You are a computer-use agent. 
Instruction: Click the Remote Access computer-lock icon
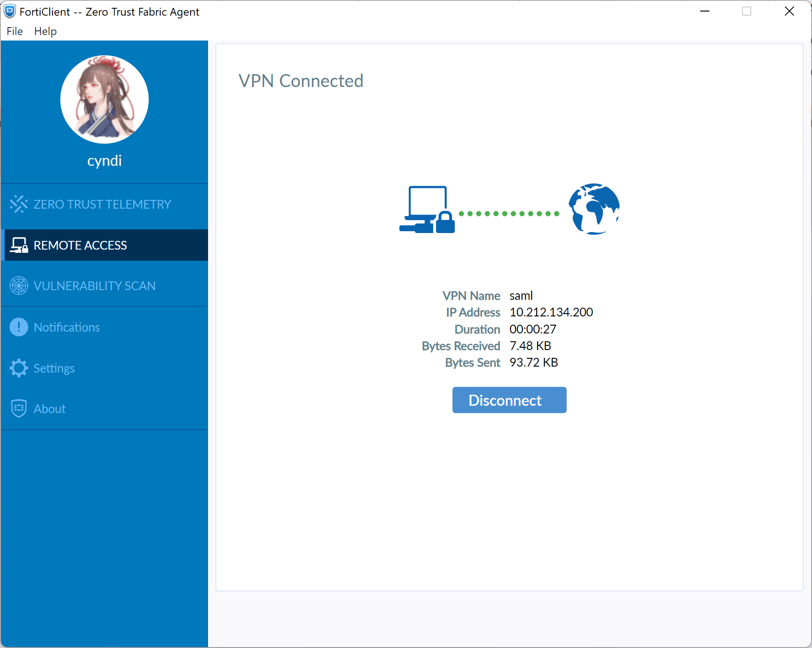(19, 245)
